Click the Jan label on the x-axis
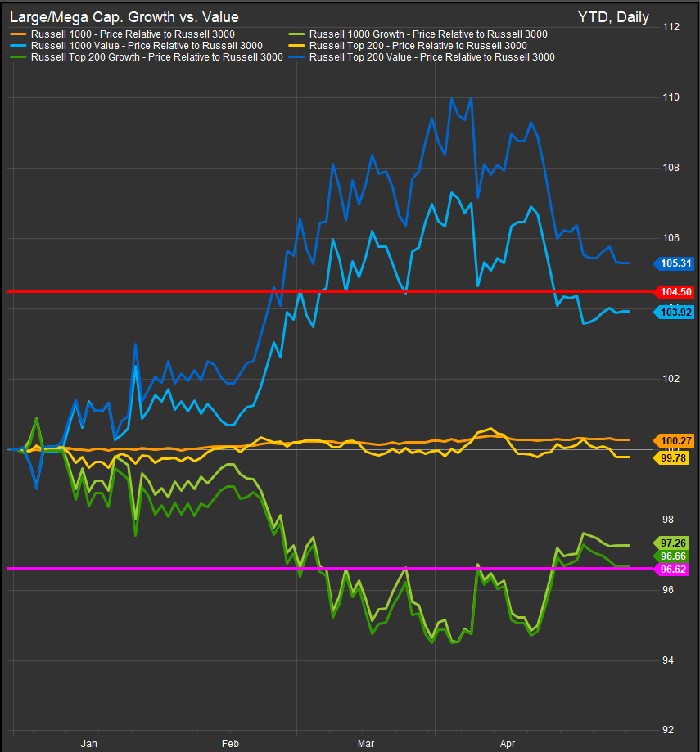Viewport: 700px width, 752px height. coord(88,744)
